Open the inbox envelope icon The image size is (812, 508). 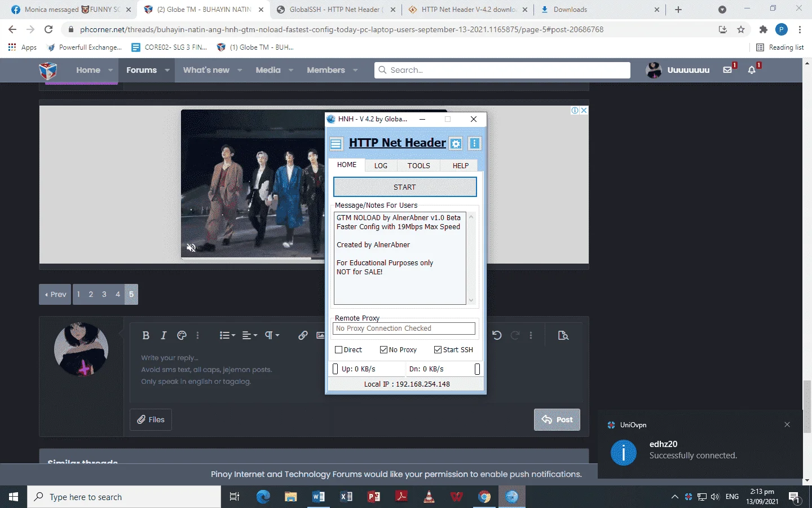click(727, 70)
